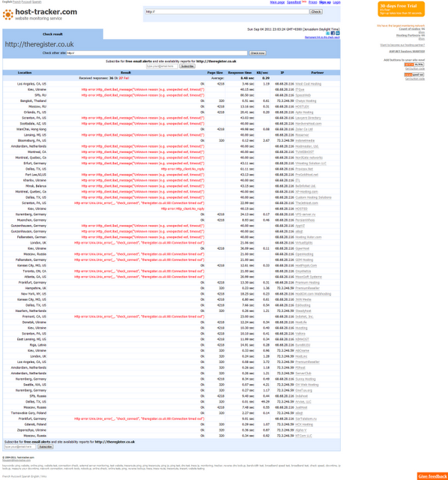Share result via LinkedIn icon
The width and height of the screenshot is (448, 480).
(x=338, y=33)
